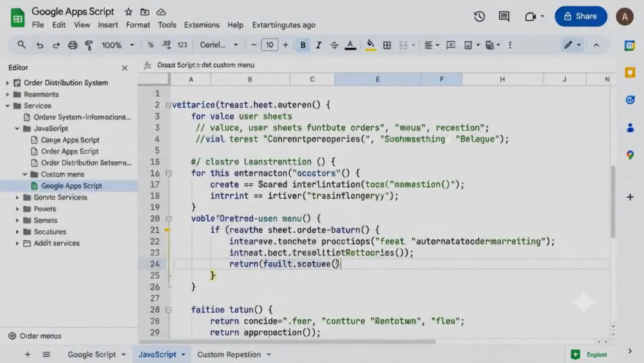Viewport: 644px width, 363px height.
Task: Open the Keep notes side panel icon
Action: 630,73
